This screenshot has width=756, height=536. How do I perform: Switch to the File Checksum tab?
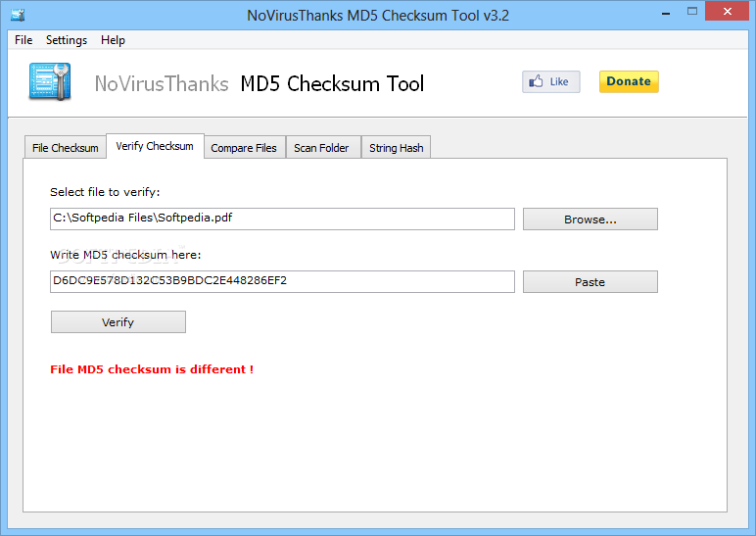click(65, 148)
